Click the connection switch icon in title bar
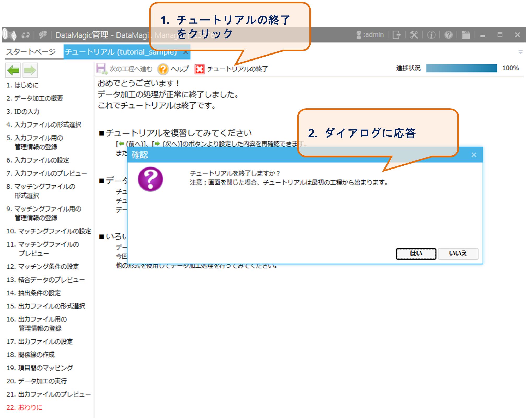The image size is (528, 420). click(25, 35)
